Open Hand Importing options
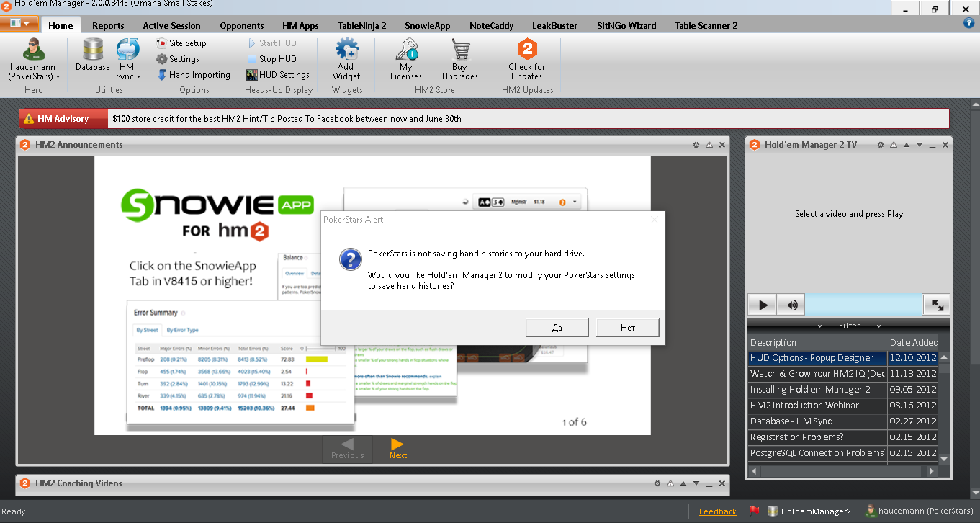The width and height of the screenshot is (980, 523). tap(194, 75)
